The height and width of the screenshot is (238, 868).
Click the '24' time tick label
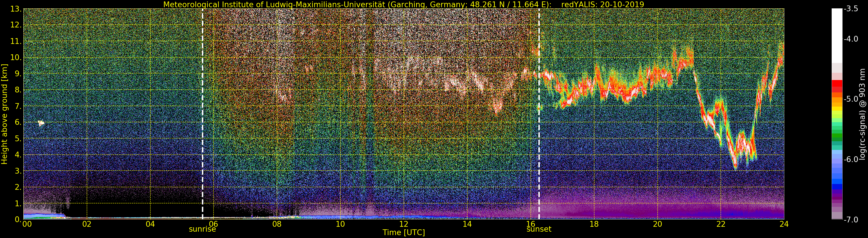[784, 224]
